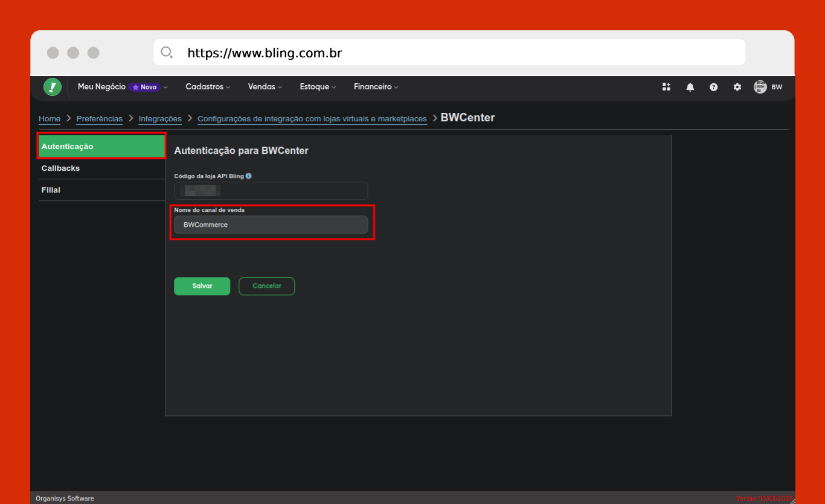The image size is (825, 504).
Task: Click the Novo badge
Action: point(144,87)
